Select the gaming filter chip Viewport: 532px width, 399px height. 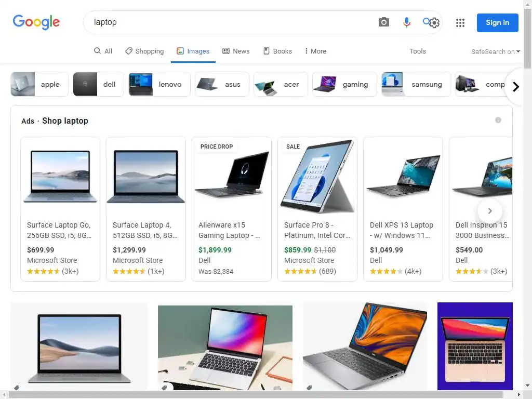click(344, 84)
